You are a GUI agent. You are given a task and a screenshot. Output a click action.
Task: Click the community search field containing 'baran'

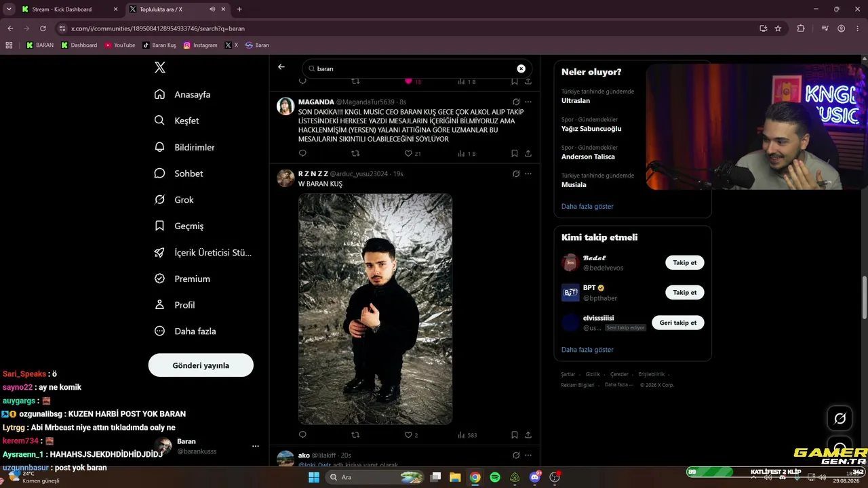pyautogui.click(x=416, y=68)
